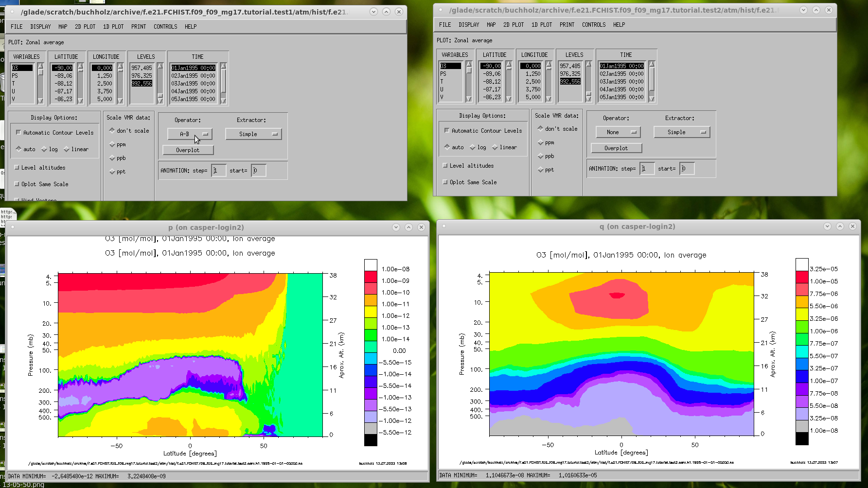This screenshot has width=868, height=488.
Task: Click animation start field in left window
Action: click(x=259, y=171)
